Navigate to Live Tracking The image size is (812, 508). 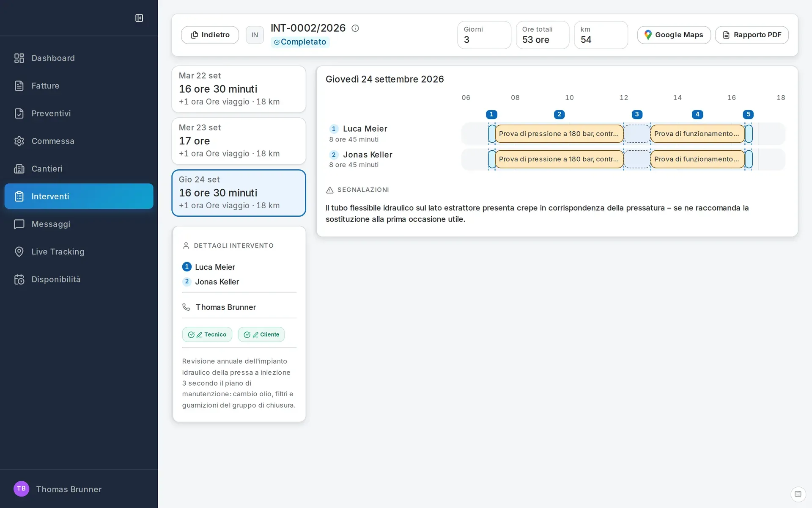point(79,251)
